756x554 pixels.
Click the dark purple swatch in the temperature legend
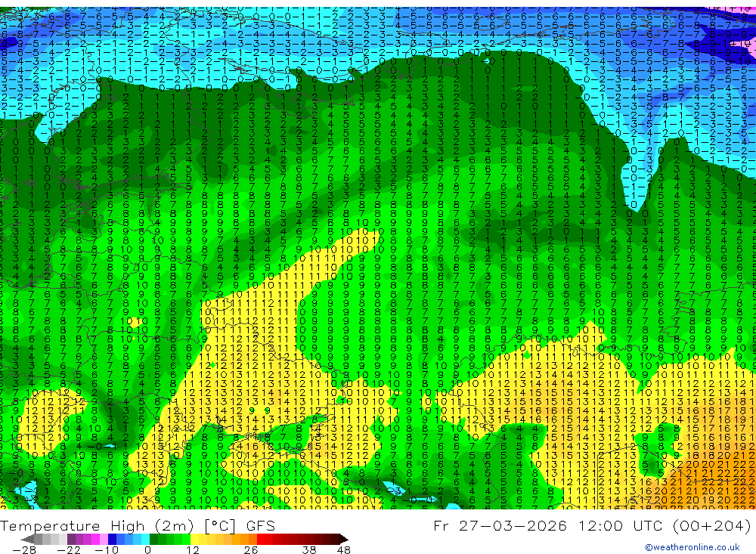click(x=71, y=539)
